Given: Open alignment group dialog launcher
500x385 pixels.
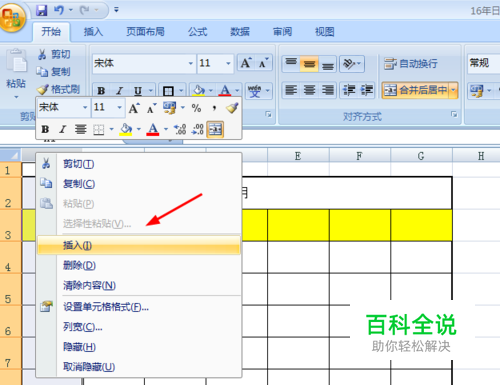Looking at the screenshot, I should click(454, 114).
